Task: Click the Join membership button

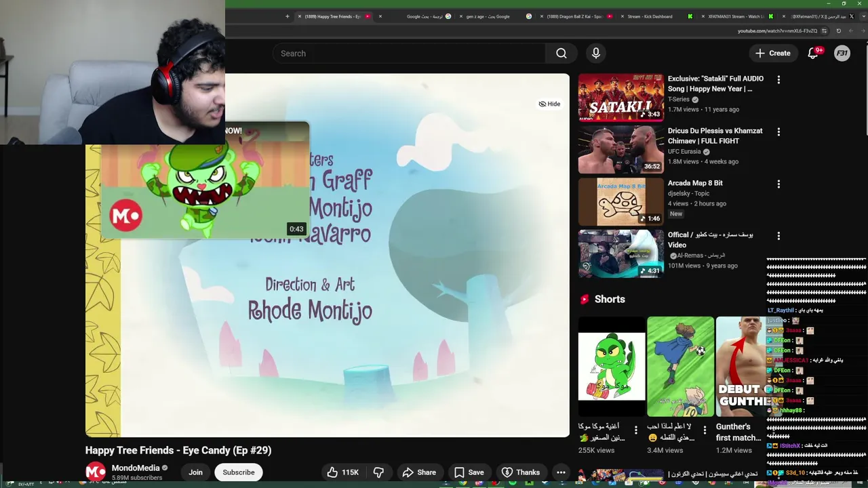Action: [195, 472]
